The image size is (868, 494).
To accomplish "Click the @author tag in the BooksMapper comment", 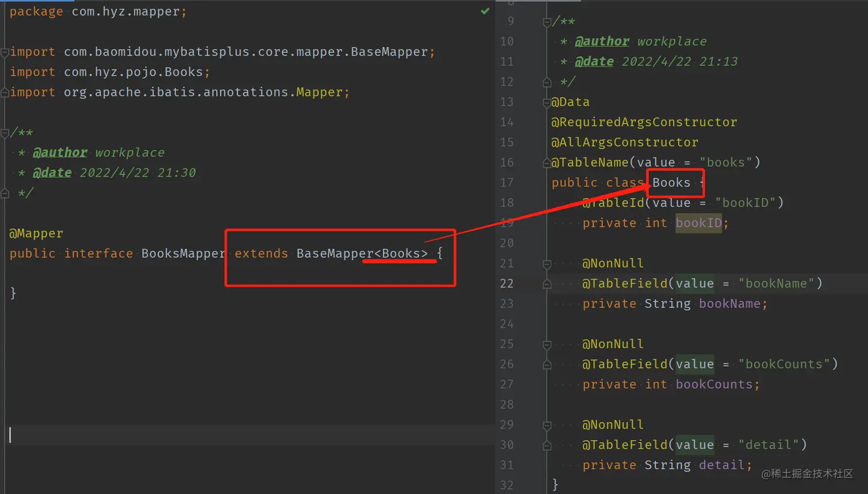I will [60, 153].
